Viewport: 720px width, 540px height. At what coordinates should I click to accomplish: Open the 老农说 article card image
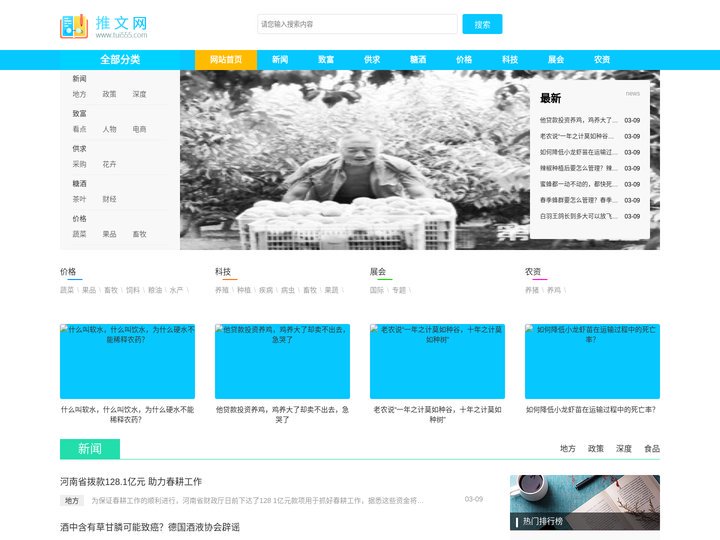437,361
